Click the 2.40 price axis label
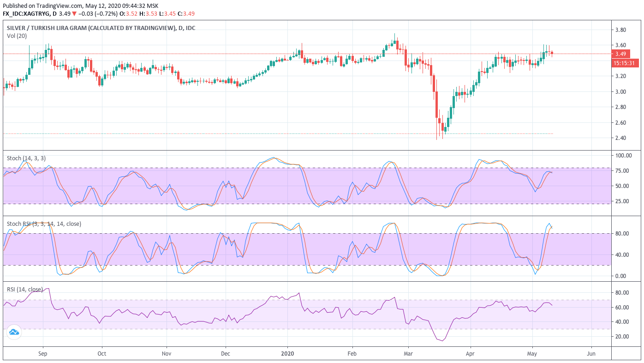The width and height of the screenshot is (644, 363). [620, 138]
